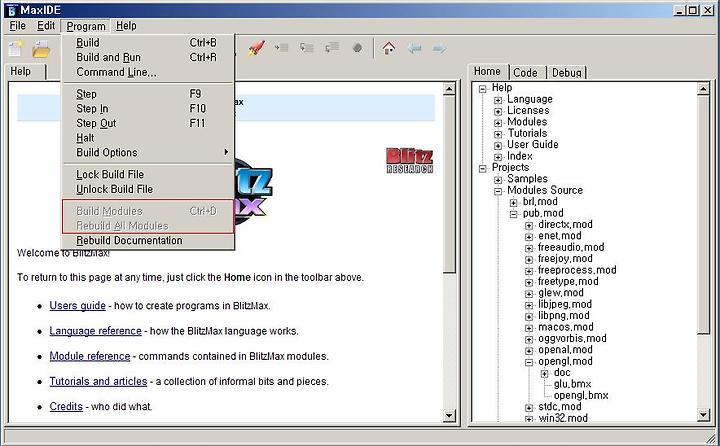The height and width of the screenshot is (446, 720).
Task: Click tree panel scrollbar up arrow
Action: click(703, 89)
